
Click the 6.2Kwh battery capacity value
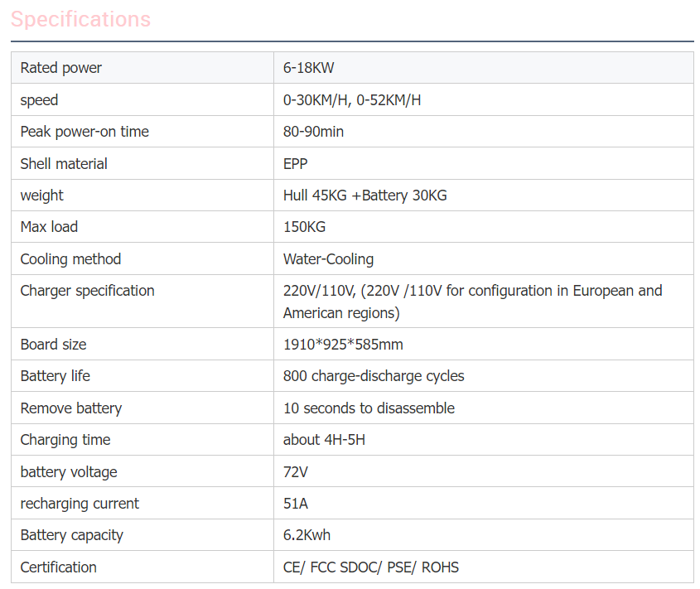[307, 535]
